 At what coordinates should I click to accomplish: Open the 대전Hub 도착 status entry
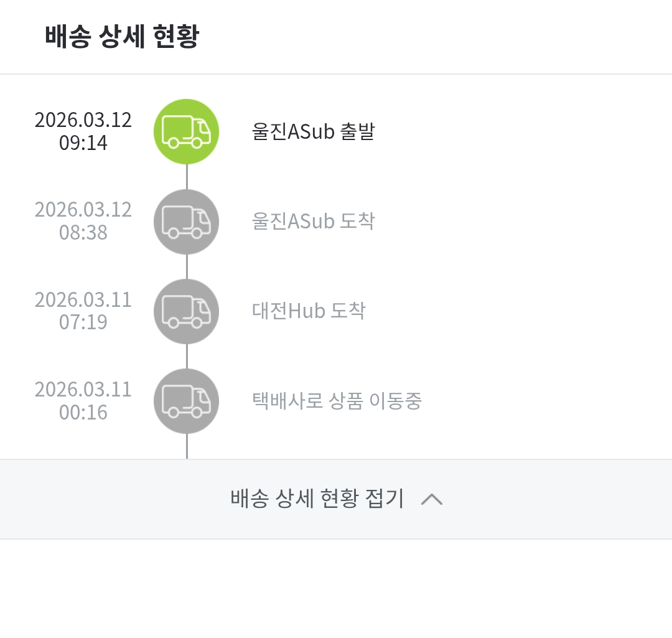click(309, 311)
